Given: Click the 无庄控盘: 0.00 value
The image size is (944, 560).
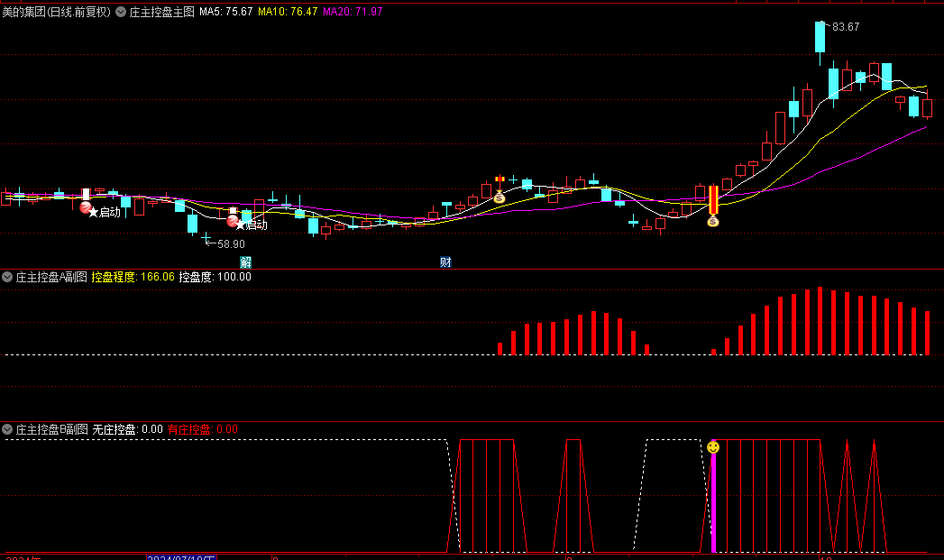Looking at the screenshot, I should pos(128,429).
